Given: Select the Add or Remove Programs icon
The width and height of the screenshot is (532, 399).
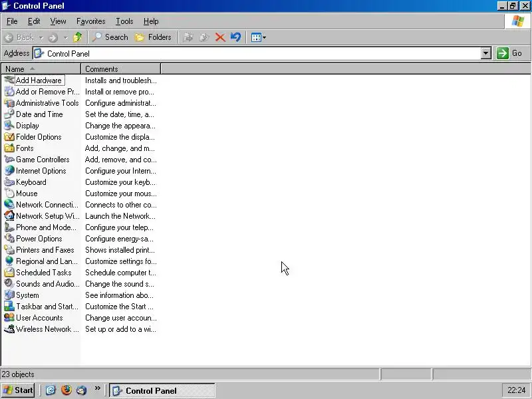Looking at the screenshot, I should tap(9, 92).
